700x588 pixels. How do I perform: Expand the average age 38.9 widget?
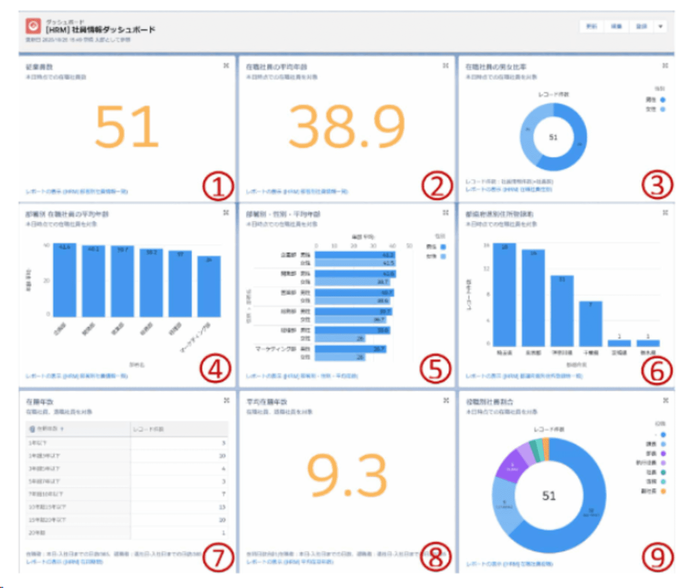[445, 66]
